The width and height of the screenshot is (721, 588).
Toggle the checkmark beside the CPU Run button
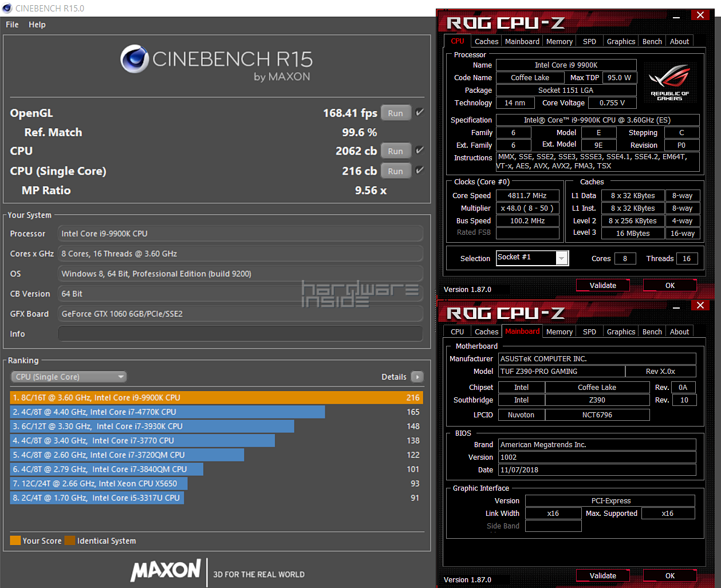coord(420,150)
